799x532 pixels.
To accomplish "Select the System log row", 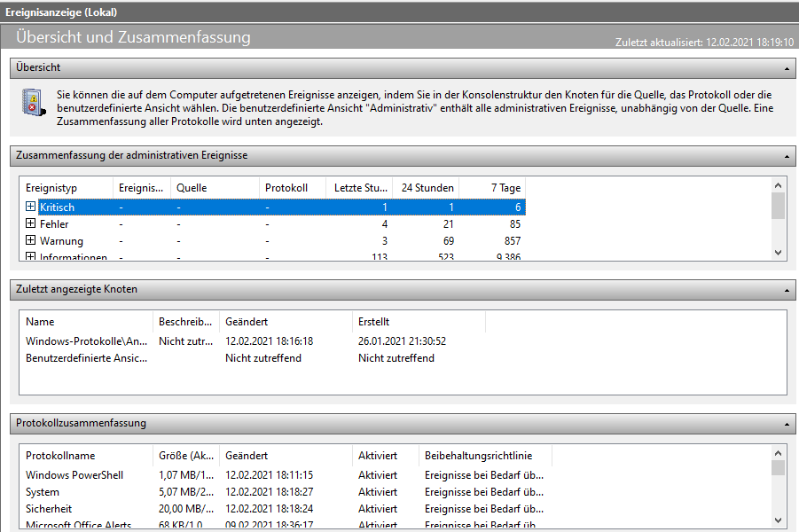I will pos(286,492).
